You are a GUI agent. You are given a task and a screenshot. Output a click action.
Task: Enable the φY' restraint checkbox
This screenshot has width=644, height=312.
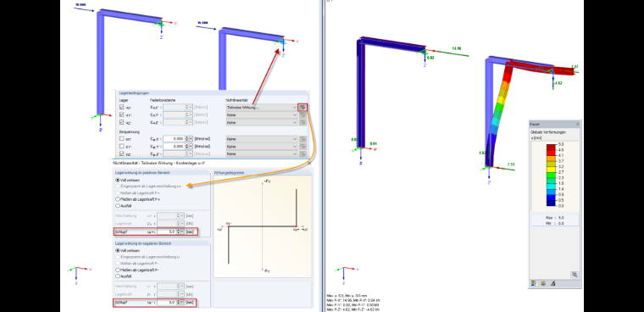pyautogui.click(x=121, y=147)
